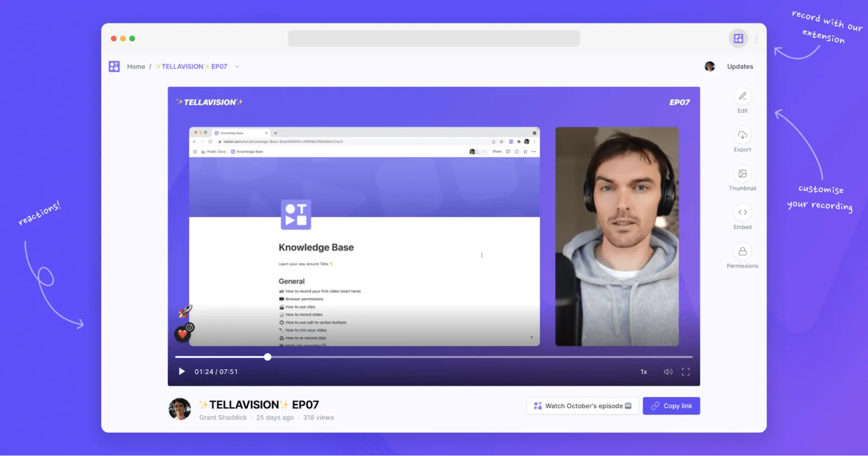Screen dimensions: 868x456
Task: Click the Tella logo next to Home
Action: [x=114, y=66]
